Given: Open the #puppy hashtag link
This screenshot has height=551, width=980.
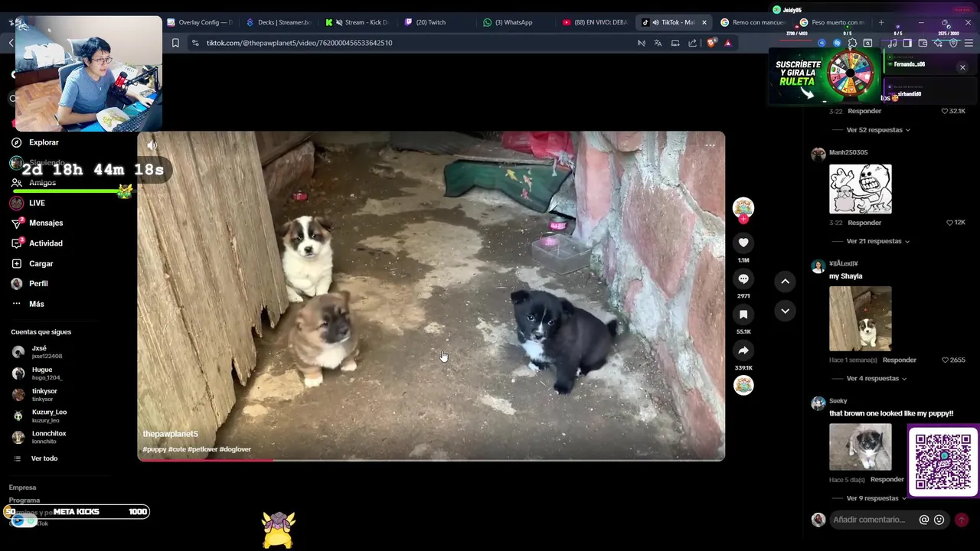Looking at the screenshot, I should [x=154, y=449].
